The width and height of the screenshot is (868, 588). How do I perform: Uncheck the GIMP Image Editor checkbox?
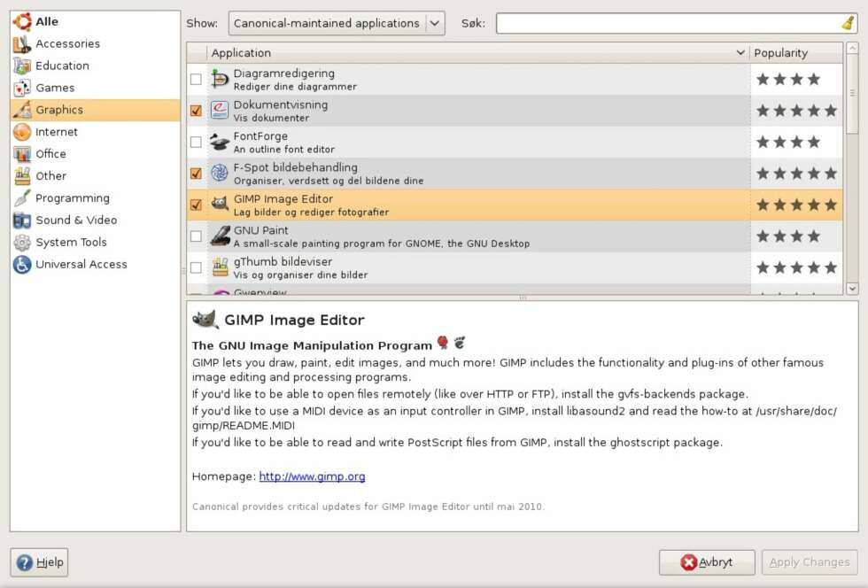point(196,205)
